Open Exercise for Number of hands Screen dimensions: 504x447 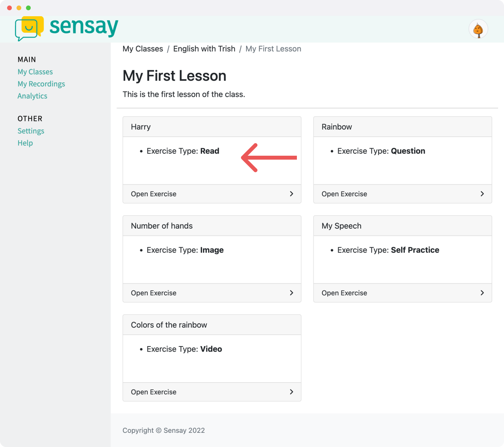pyautogui.click(x=212, y=293)
